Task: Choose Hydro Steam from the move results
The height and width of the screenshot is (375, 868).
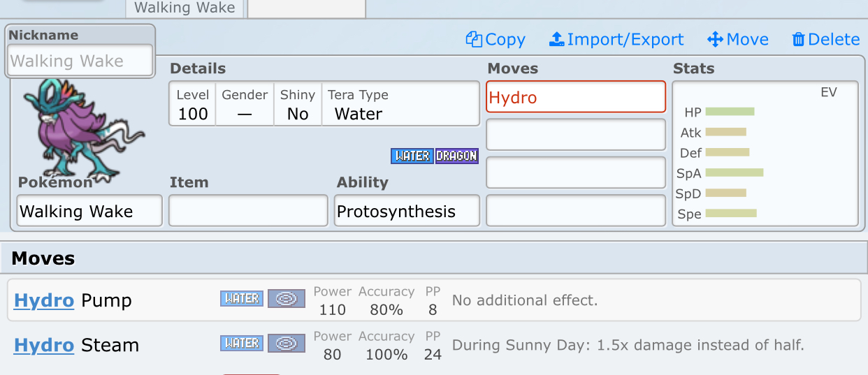Action: [76, 346]
